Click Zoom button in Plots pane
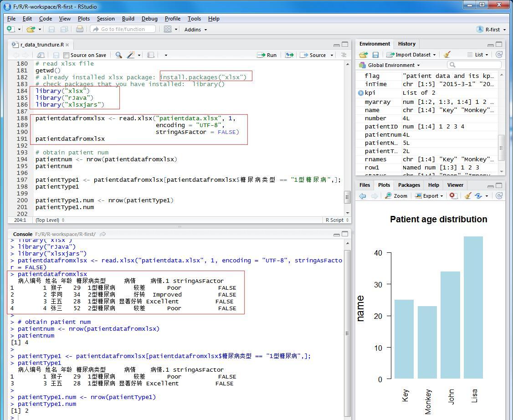Image resolution: width=513 pixels, height=420 pixels. (396, 196)
